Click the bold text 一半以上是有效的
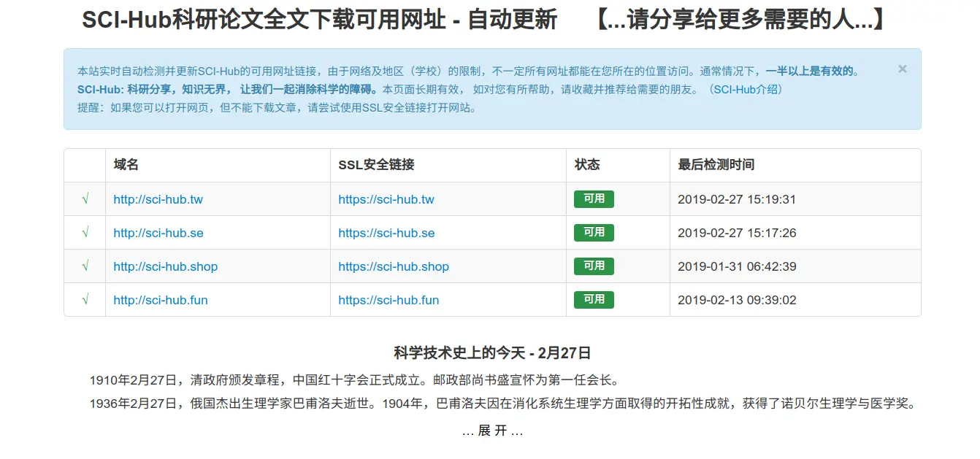This screenshot has width=980, height=459. tap(809, 72)
